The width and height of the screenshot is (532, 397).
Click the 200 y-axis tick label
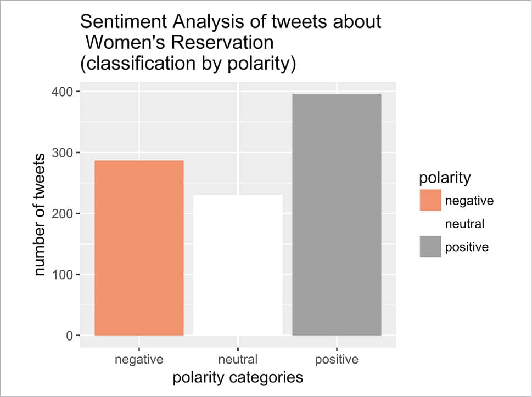(x=62, y=213)
